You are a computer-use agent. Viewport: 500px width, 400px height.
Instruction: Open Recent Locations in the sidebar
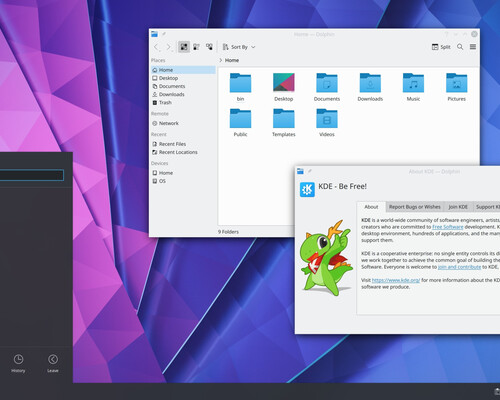183,152
